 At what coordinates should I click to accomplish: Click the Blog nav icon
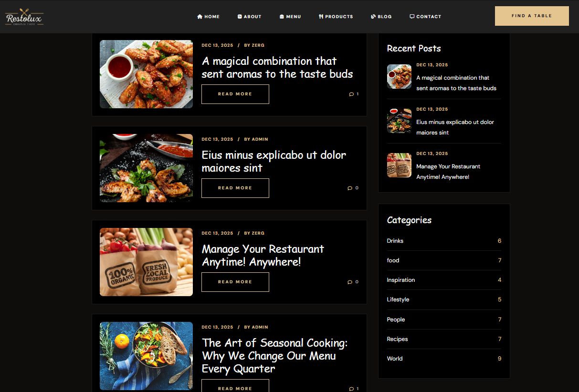click(373, 17)
